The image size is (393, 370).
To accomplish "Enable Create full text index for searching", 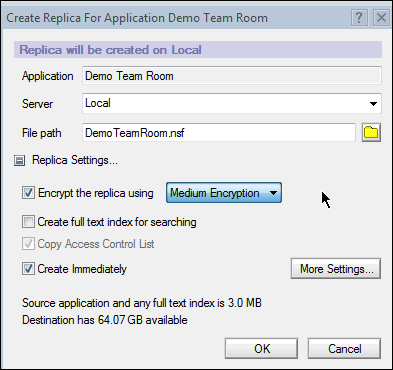I will click(x=28, y=222).
